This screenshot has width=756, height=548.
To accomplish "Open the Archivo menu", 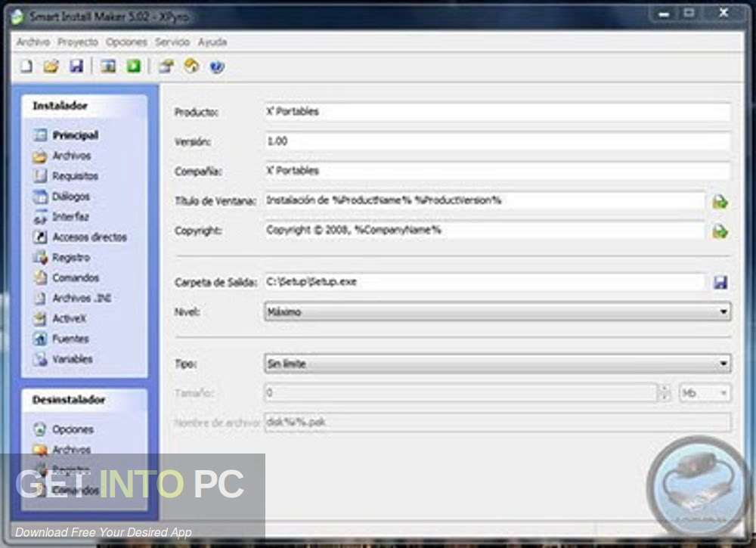I will click(33, 42).
